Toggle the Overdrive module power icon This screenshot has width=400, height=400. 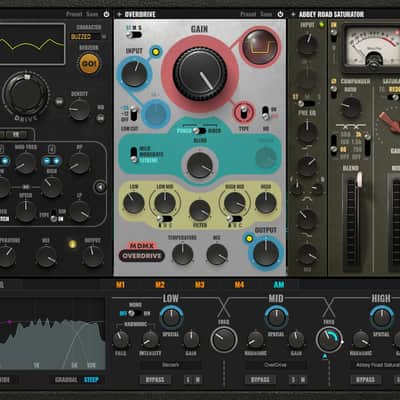pos(280,14)
